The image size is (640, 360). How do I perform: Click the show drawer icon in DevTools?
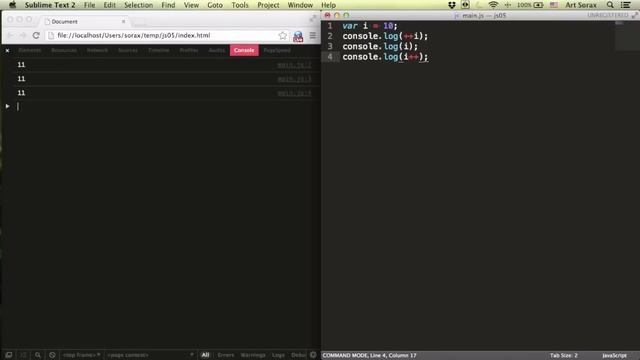23,355
